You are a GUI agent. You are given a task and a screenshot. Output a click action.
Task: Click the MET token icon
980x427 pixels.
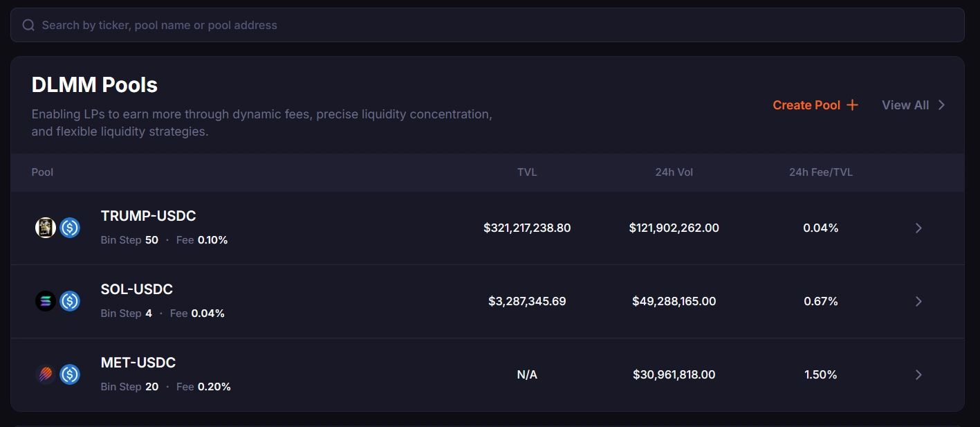pos(46,374)
